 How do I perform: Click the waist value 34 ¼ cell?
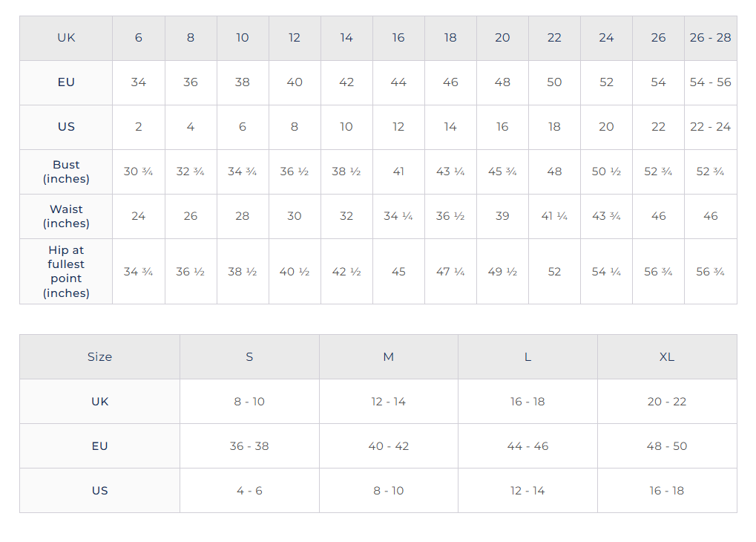pyautogui.click(x=398, y=216)
